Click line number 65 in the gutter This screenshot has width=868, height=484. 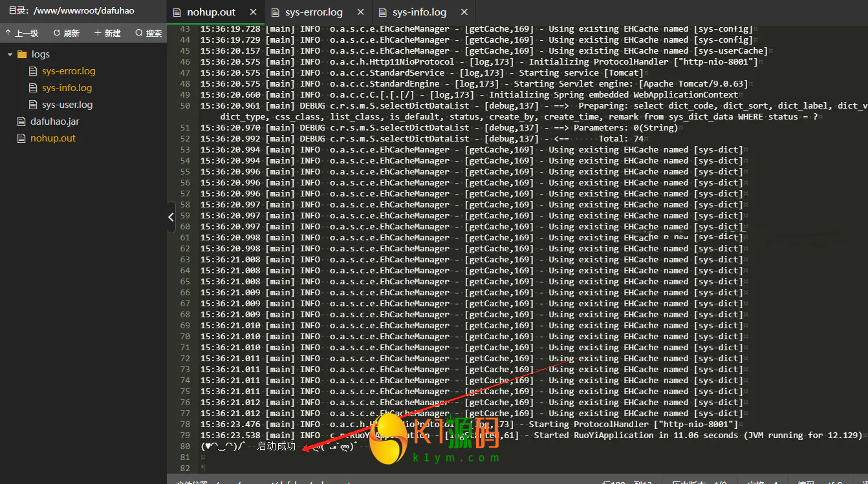(x=185, y=282)
